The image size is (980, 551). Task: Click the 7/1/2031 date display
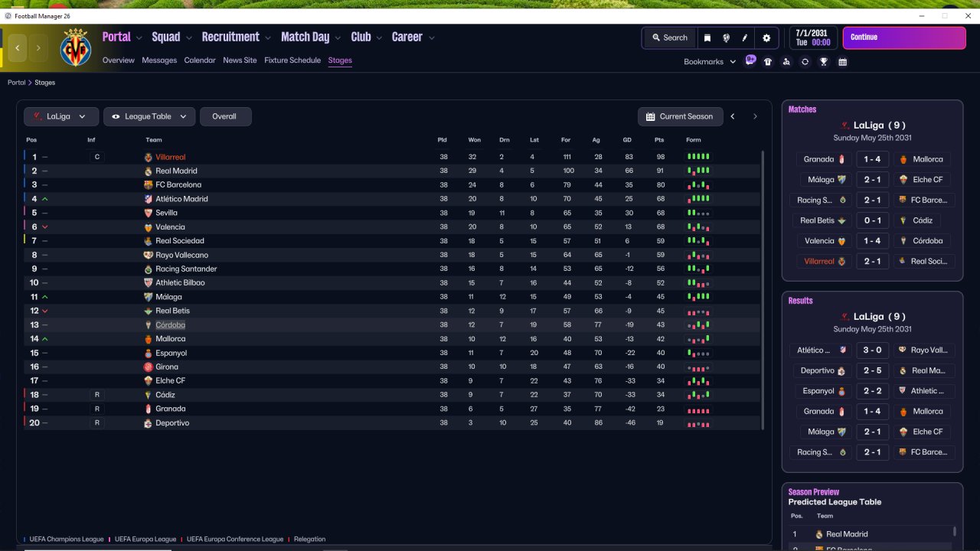[813, 37]
